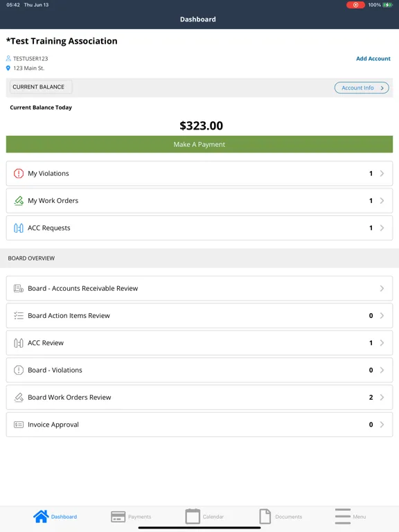Tap the 123 Main St. location pin
399x532 pixels.
click(x=8, y=68)
